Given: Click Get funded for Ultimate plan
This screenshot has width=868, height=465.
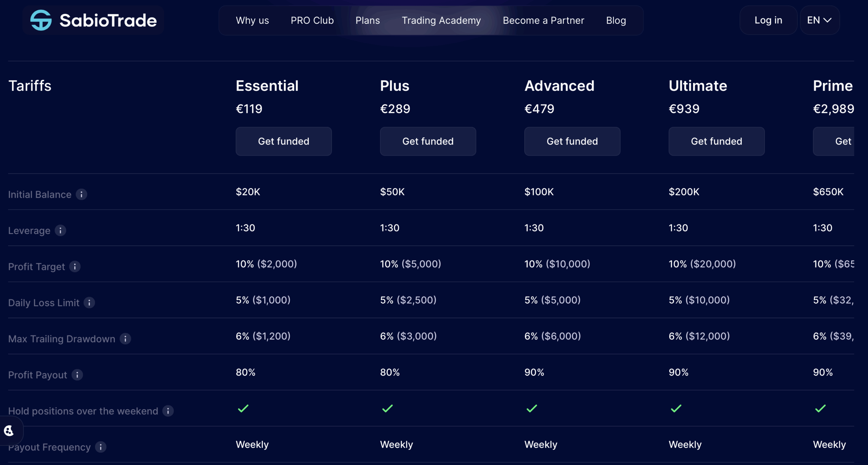Looking at the screenshot, I should (x=716, y=141).
